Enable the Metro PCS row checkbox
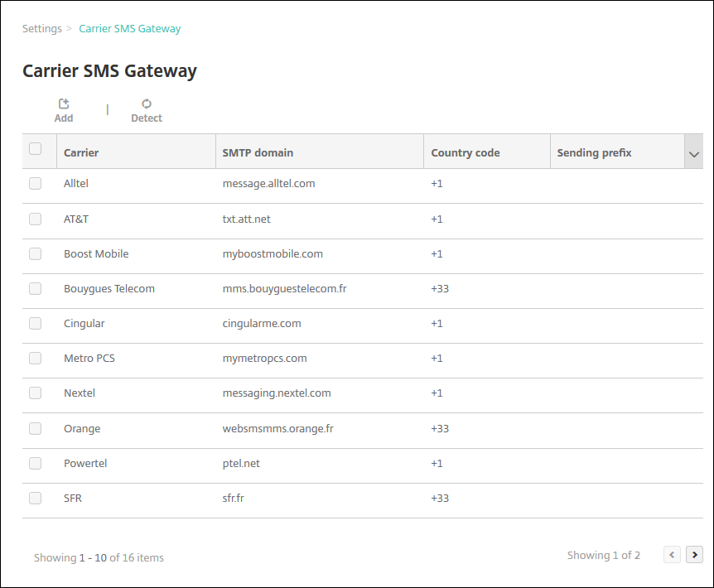This screenshot has width=714, height=588. point(35,358)
